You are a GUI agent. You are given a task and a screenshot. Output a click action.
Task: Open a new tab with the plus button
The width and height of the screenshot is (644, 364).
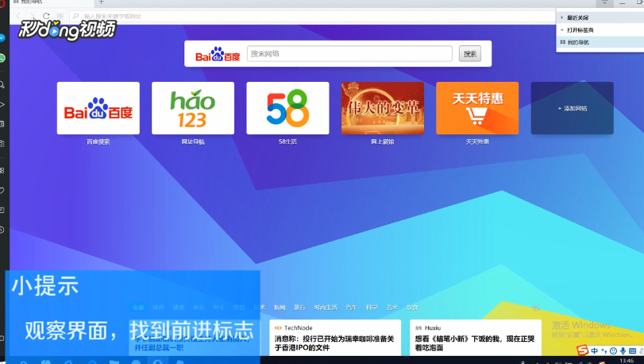coord(101,2)
